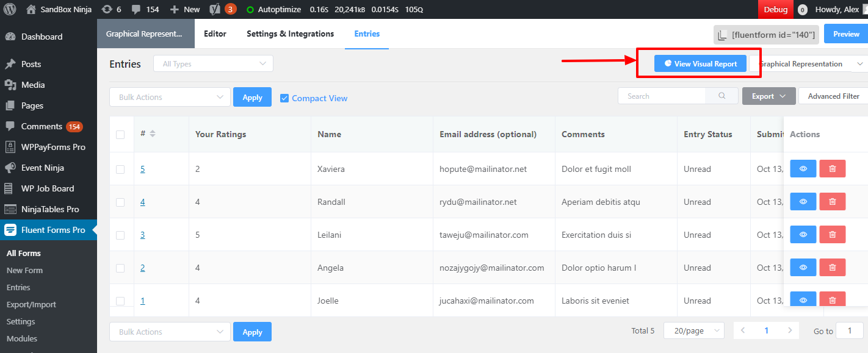This screenshot has width=868, height=353.
Task: Change the 20/page pagination size dropdown
Action: (x=693, y=330)
